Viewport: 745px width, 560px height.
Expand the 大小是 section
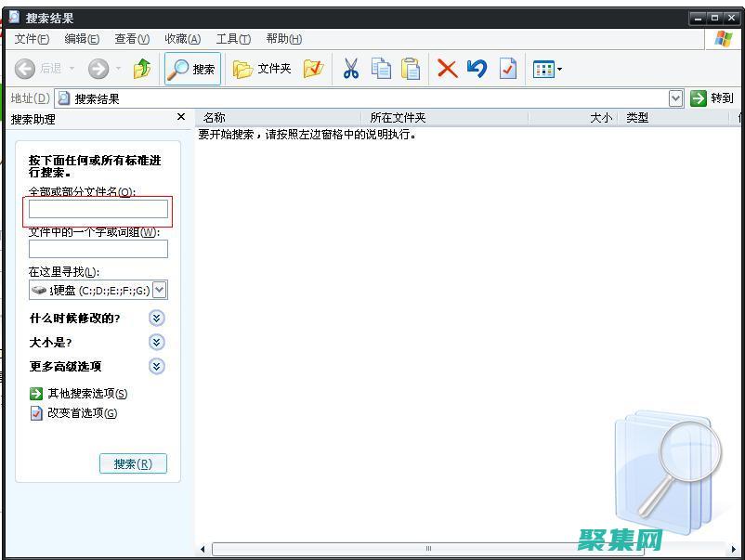156,342
